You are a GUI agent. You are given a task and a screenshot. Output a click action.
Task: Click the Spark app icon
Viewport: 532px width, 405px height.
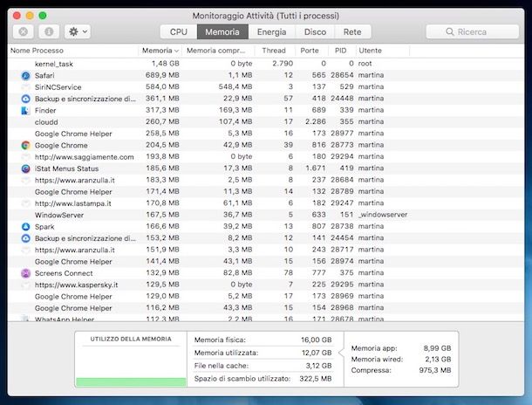[26, 227]
